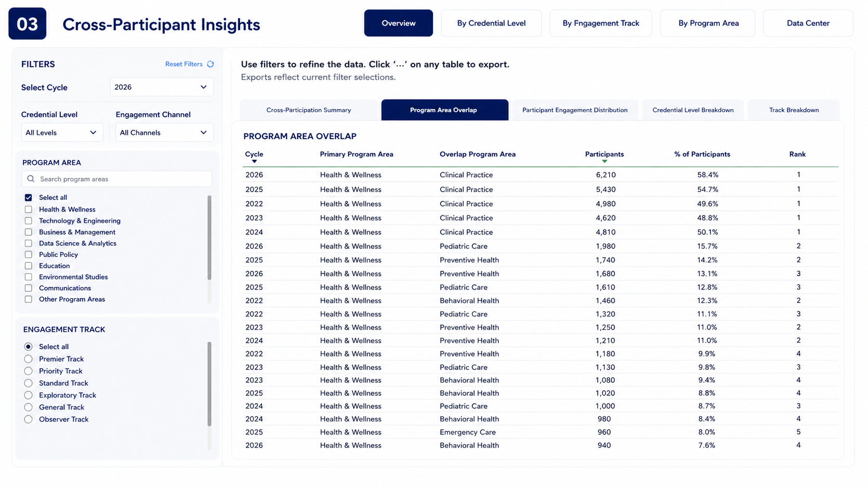Uncheck the Select all program areas checkbox
868x489 pixels.
pos(29,197)
